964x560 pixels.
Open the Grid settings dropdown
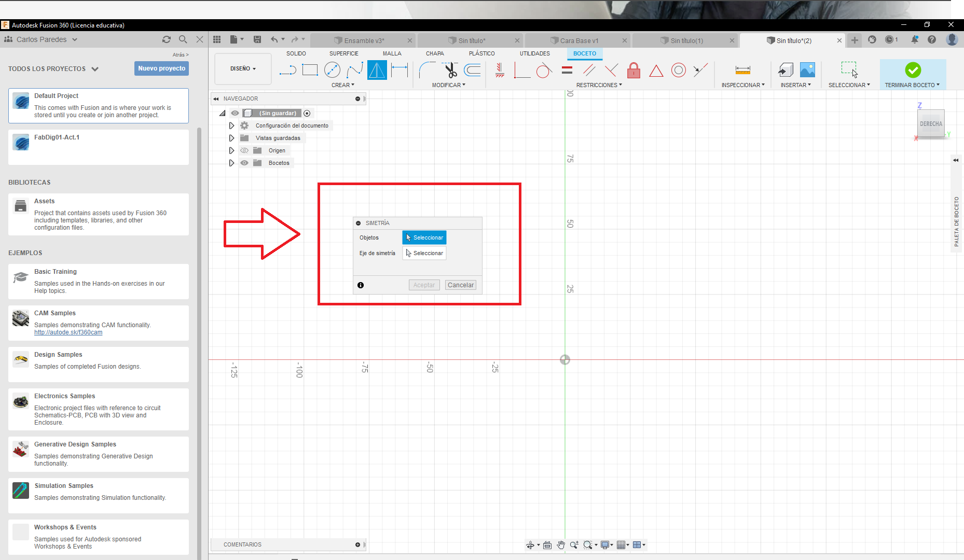pos(623,545)
